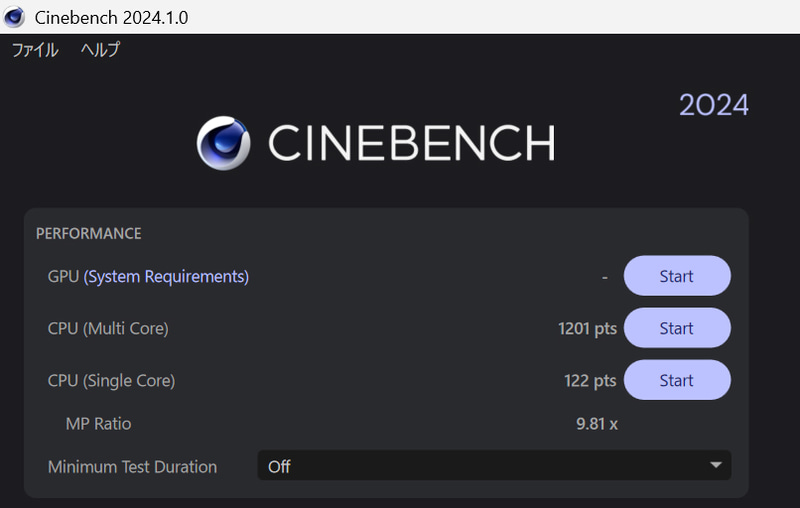Start the GPU benchmark test

(x=677, y=276)
